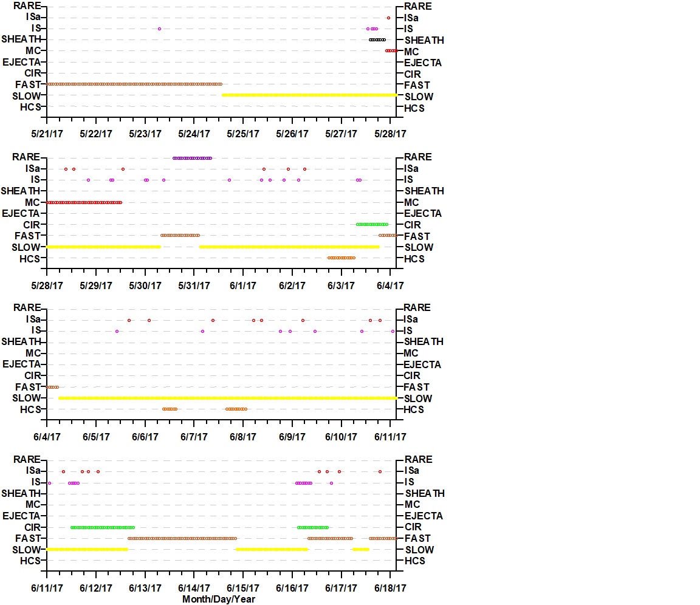Select the black SHEATH markers before 5/28/17
700x605 pixels.
click(x=377, y=39)
